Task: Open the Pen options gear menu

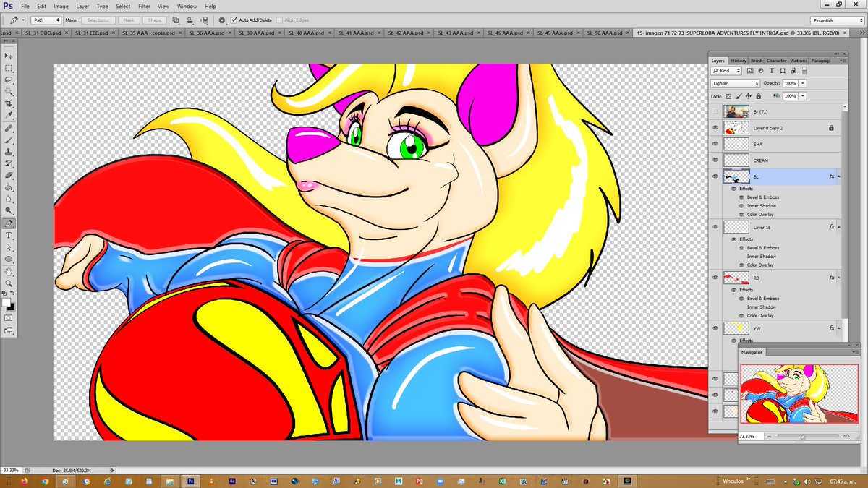Action: [x=221, y=20]
